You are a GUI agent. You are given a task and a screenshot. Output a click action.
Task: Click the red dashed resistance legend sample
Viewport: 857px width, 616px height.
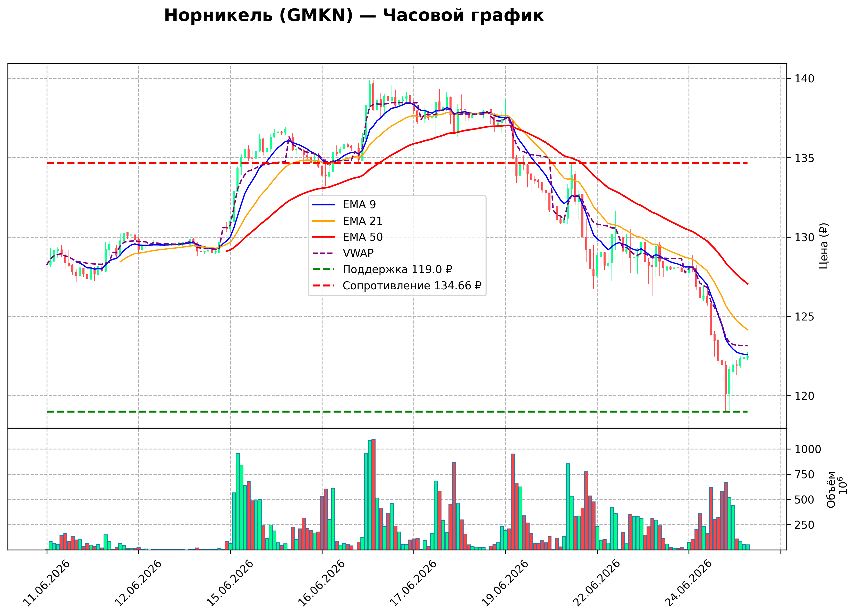pyautogui.click(x=324, y=285)
